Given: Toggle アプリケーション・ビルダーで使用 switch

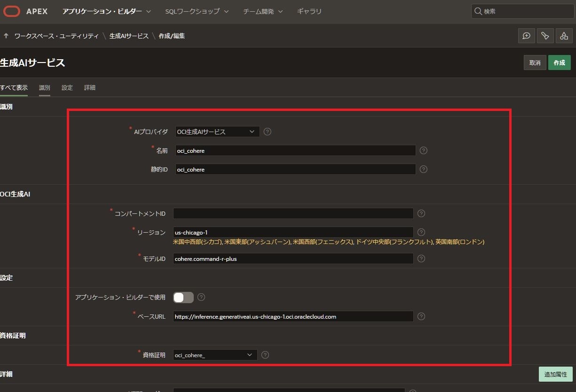Looking at the screenshot, I should coord(183,297).
